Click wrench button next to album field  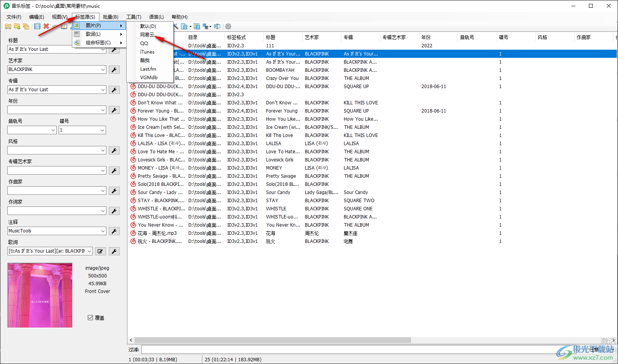(x=114, y=90)
